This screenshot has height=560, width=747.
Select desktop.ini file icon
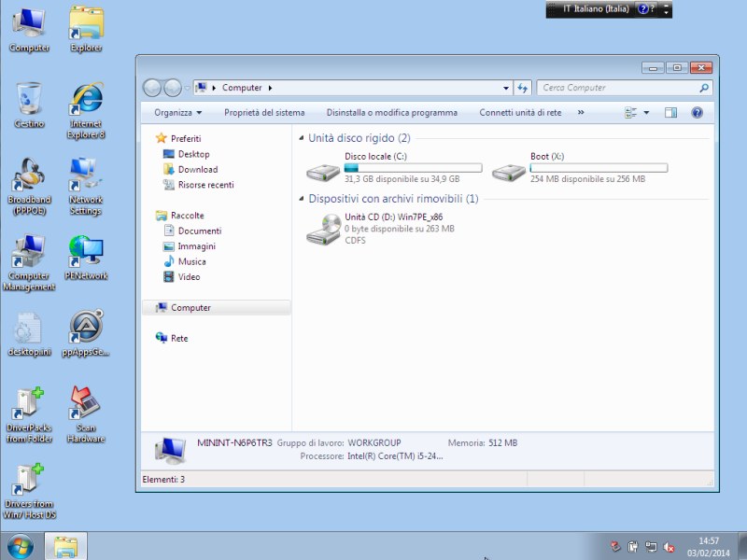coord(29,334)
